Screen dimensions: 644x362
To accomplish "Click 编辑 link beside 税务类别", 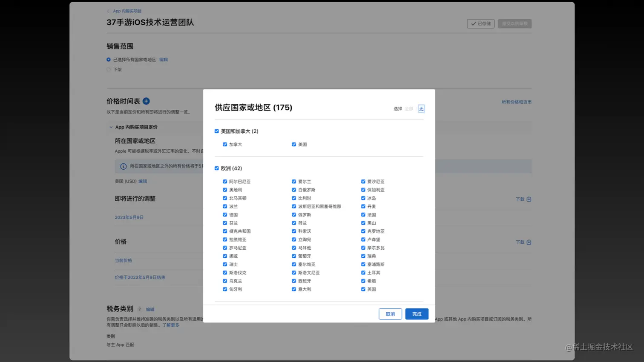I will (150, 309).
